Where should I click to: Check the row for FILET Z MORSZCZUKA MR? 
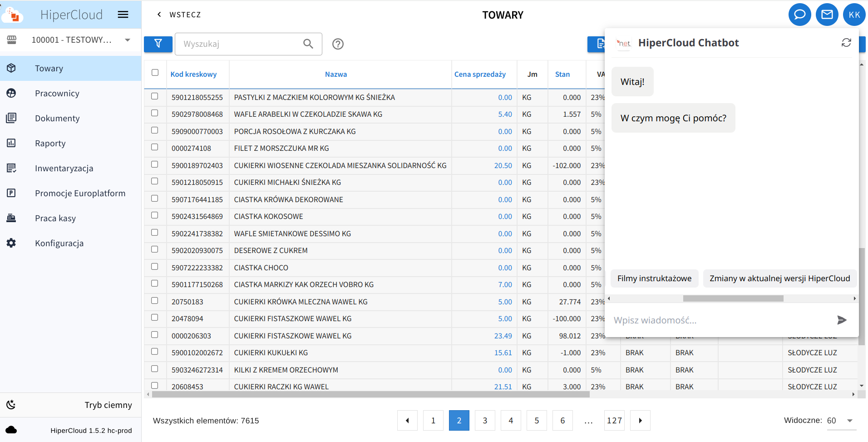click(x=155, y=147)
